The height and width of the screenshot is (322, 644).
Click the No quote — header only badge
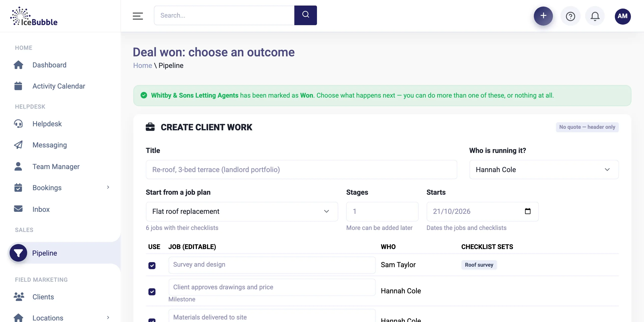coord(587,127)
